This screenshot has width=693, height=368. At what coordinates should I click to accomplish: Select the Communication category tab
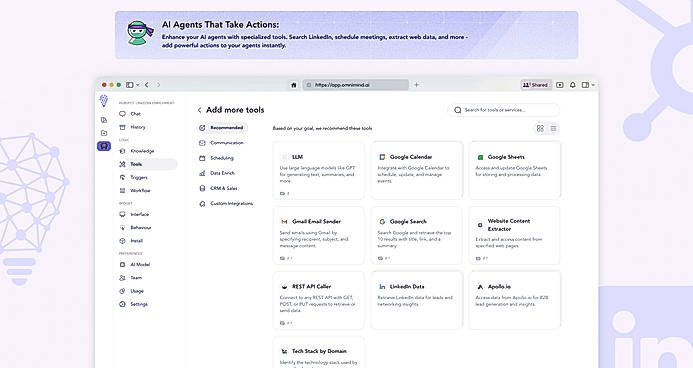tap(221, 143)
